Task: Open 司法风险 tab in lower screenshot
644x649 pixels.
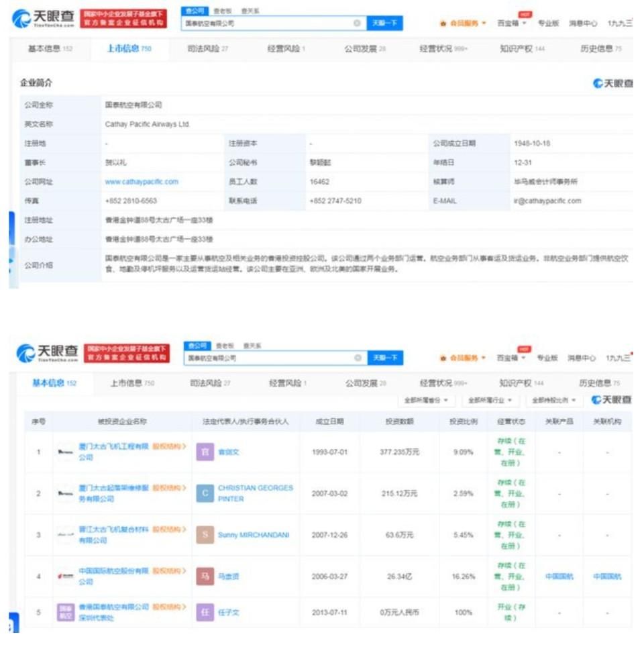Action: [210, 383]
